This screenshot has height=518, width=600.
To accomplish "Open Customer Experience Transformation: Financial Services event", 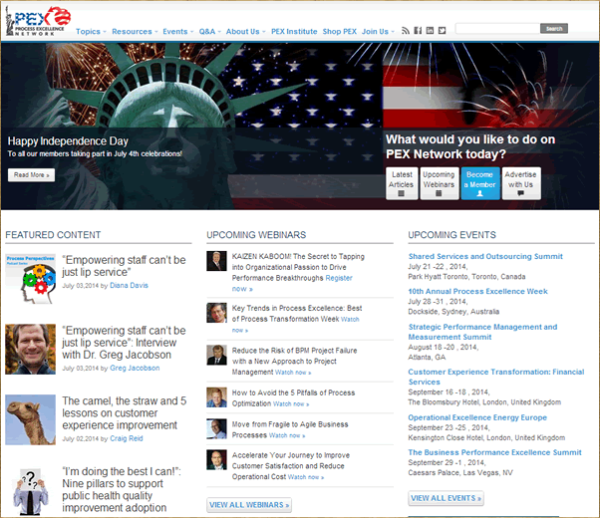I will pyautogui.click(x=496, y=377).
